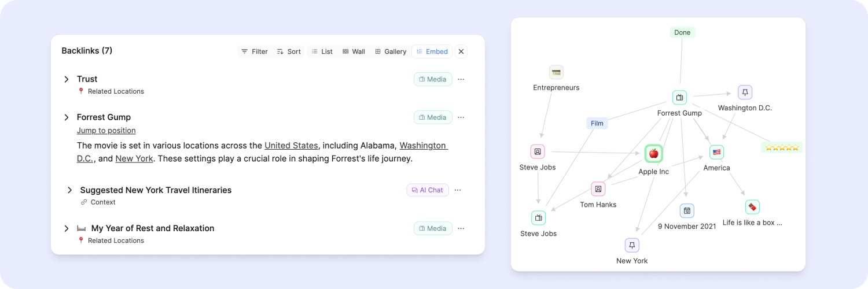Click the Life is like a box node icon
Viewport: 868px width, 289px height.
coord(752,207)
